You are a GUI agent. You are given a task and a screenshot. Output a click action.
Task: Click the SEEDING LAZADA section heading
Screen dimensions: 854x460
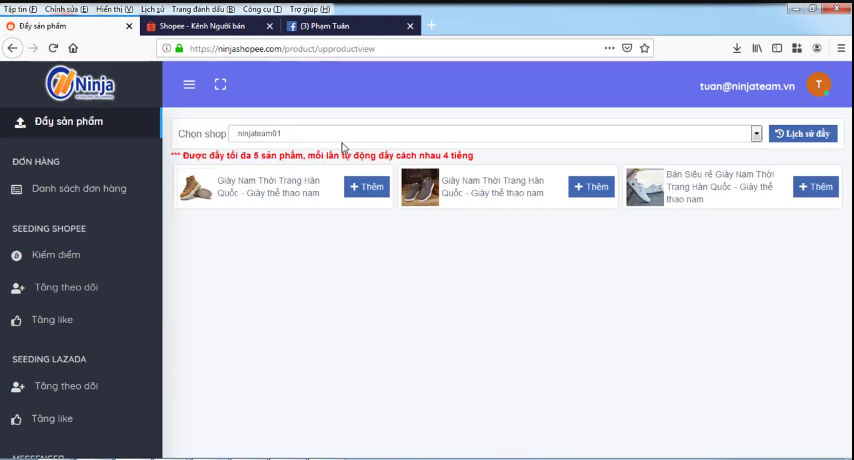coord(49,359)
